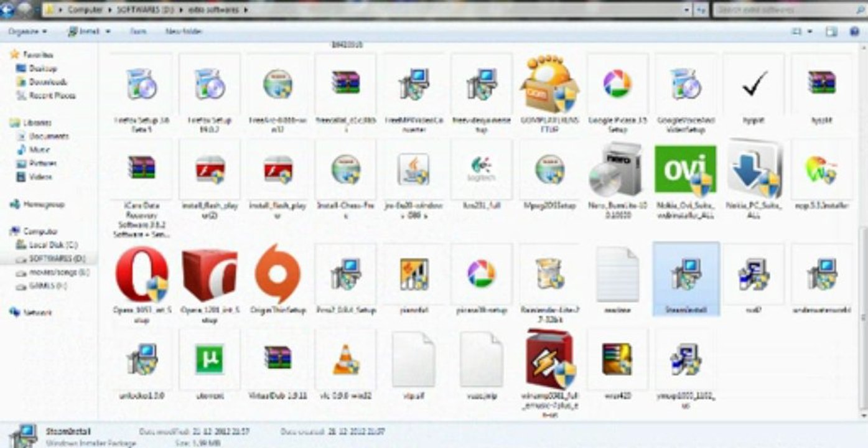Select the Opera 1201 setup file
This screenshot has width=868, height=448.
[x=209, y=274]
